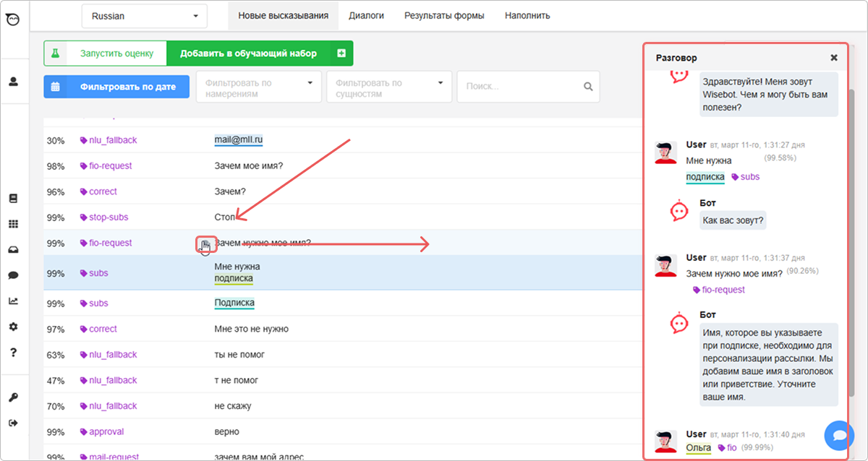Switch to the Диалоги tab

point(366,15)
